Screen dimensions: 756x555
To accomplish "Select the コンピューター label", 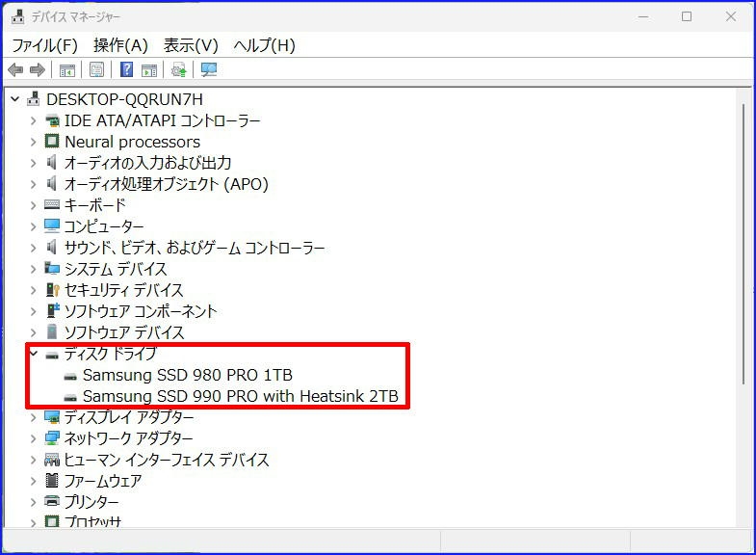I will click(104, 226).
